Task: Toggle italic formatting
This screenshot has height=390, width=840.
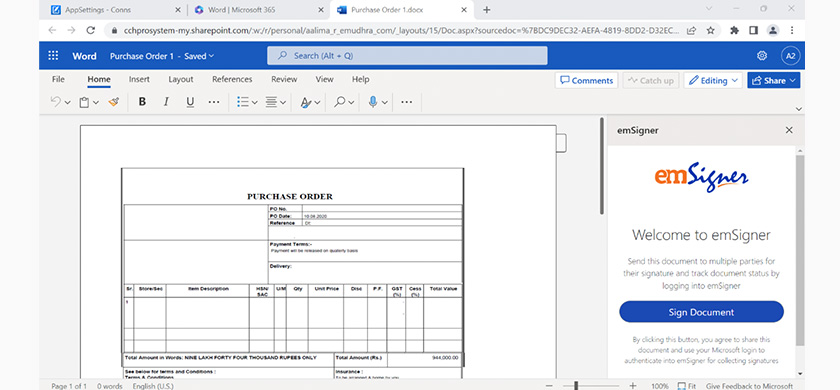Action: coord(166,102)
